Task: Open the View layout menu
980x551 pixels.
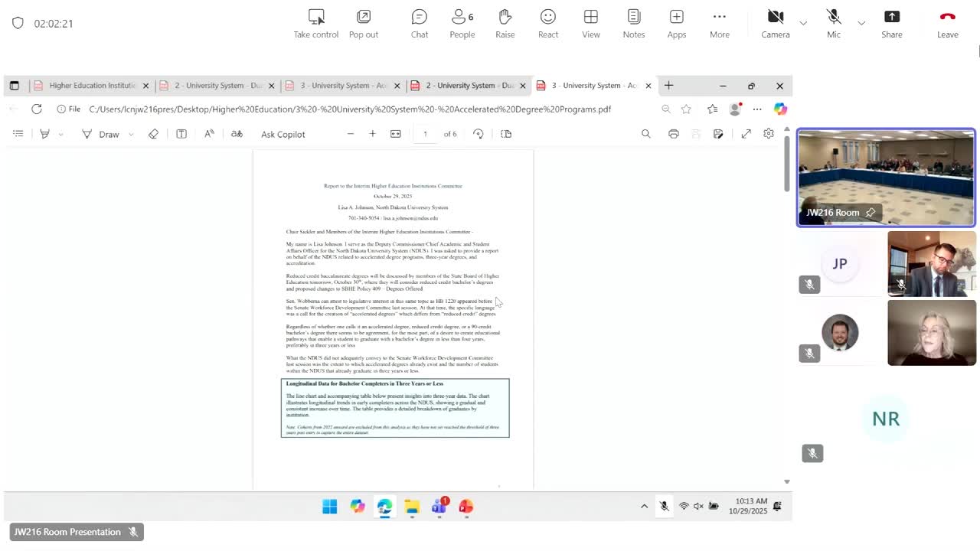Action: 591,24
